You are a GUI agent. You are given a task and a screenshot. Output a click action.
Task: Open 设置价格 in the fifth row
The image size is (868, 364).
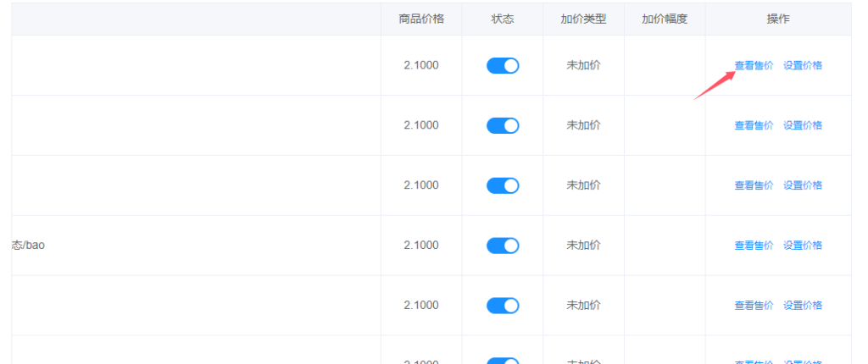pos(803,306)
